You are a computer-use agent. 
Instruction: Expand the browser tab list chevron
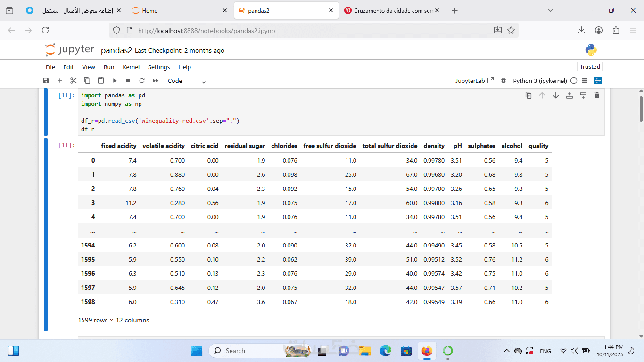pyautogui.click(x=550, y=10)
